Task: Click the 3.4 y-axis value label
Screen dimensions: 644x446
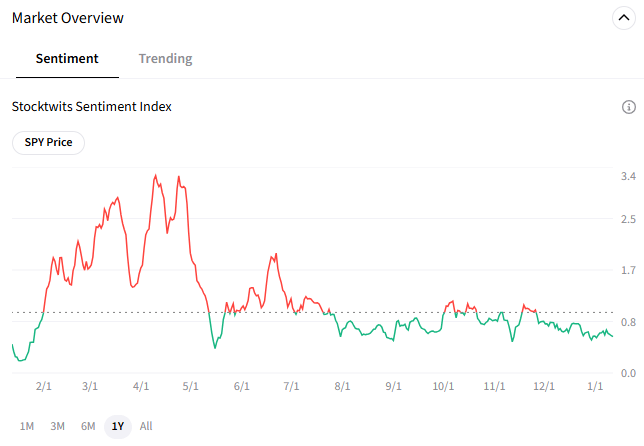Action: coord(628,176)
